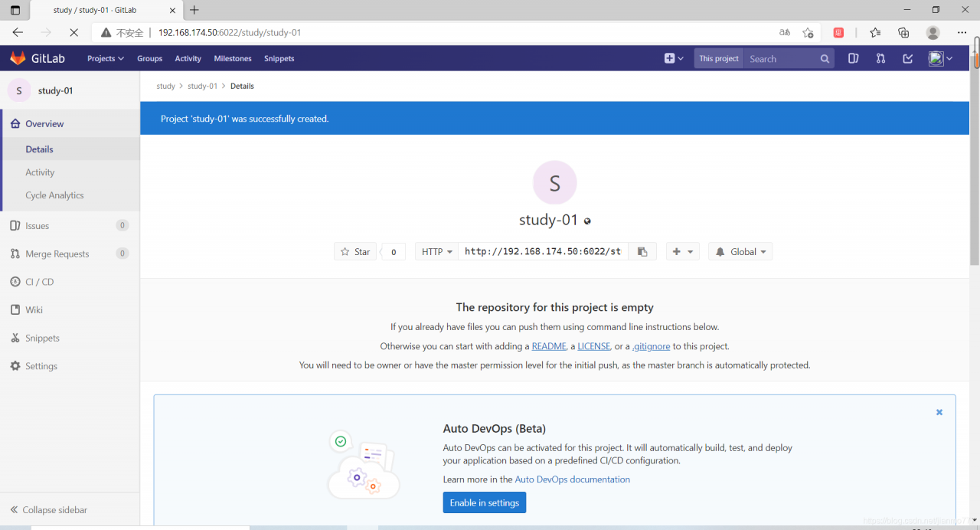This screenshot has width=980, height=530.
Task: Click the not secure warning icon
Action: pyautogui.click(x=106, y=32)
